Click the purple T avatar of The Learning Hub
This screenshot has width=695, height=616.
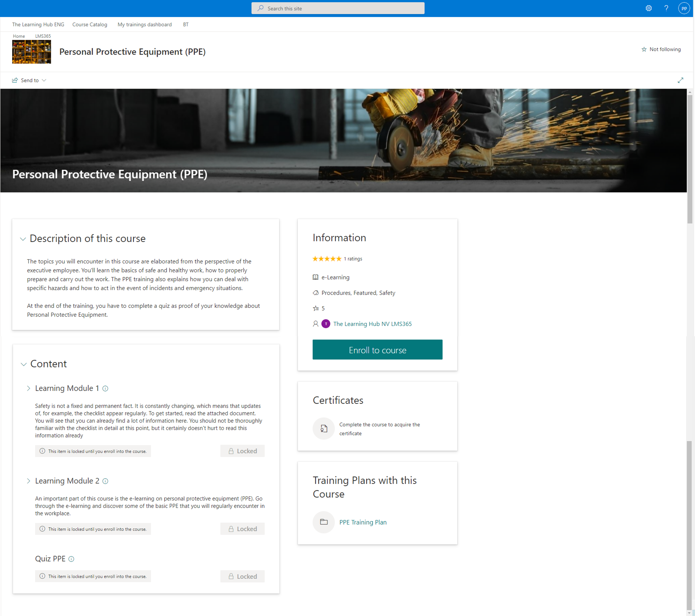click(x=326, y=324)
